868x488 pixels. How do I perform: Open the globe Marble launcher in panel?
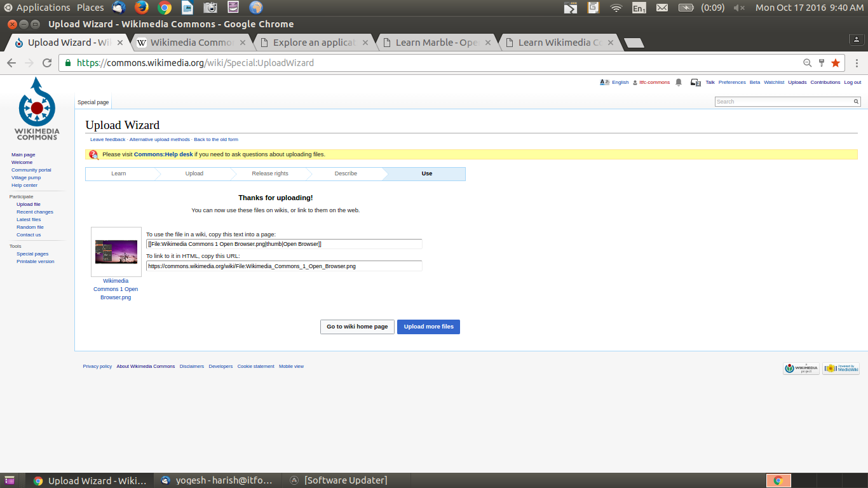click(256, 8)
